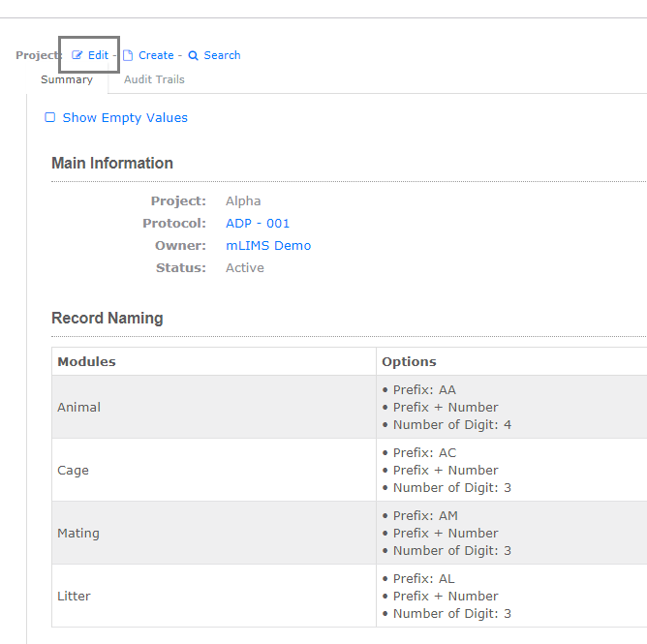Open the Search project link
Image resolution: width=647 pixels, height=644 pixels.
[222, 55]
